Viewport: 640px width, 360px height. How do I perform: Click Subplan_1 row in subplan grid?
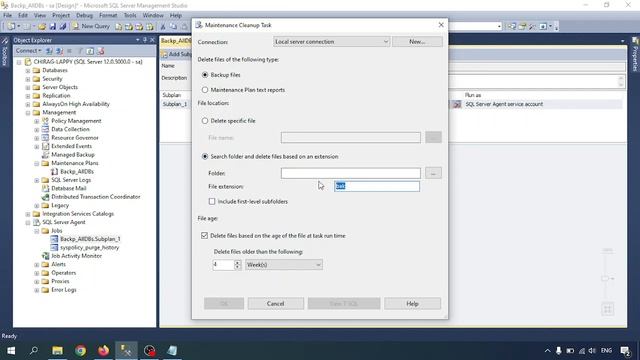(175, 104)
